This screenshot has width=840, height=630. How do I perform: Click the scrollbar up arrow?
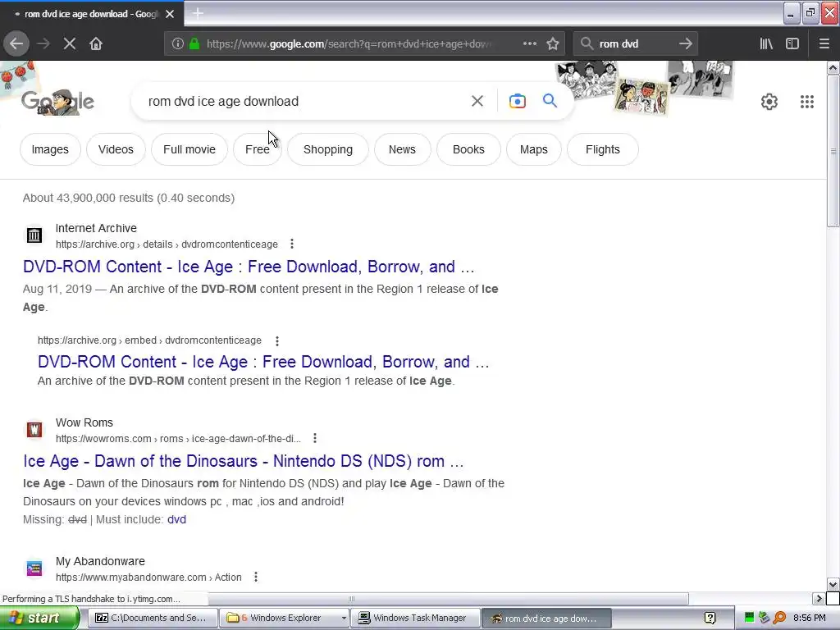click(x=833, y=67)
